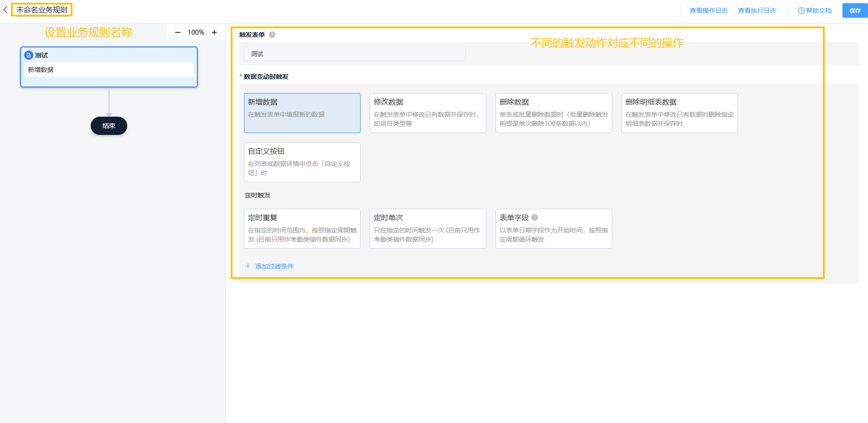The height and width of the screenshot is (423, 868).
Task: Click the 结束 end node
Action: click(109, 126)
